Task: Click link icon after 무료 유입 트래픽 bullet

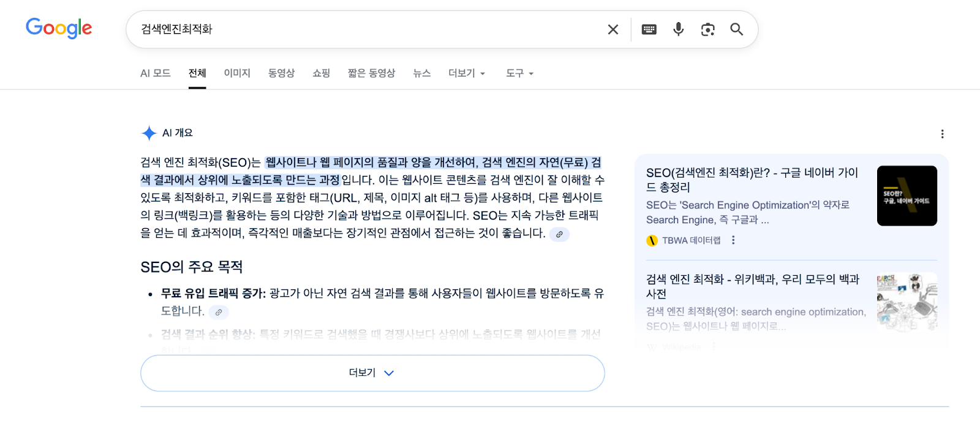Action: pyautogui.click(x=219, y=312)
